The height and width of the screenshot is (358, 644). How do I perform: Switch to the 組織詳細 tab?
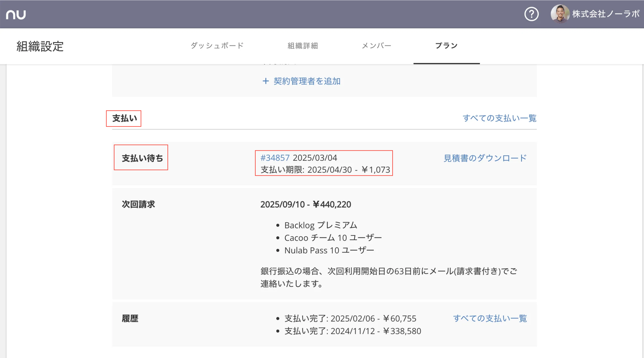click(303, 46)
